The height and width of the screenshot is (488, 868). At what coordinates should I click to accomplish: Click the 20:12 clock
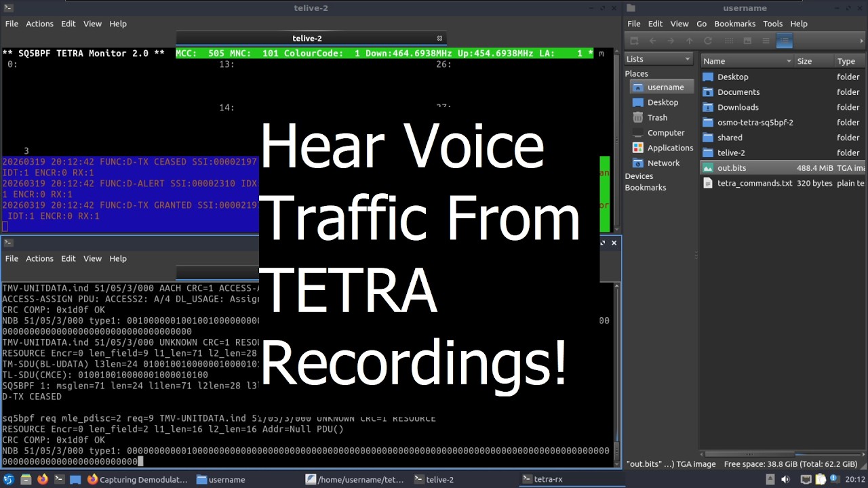click(x=854, y=479)
